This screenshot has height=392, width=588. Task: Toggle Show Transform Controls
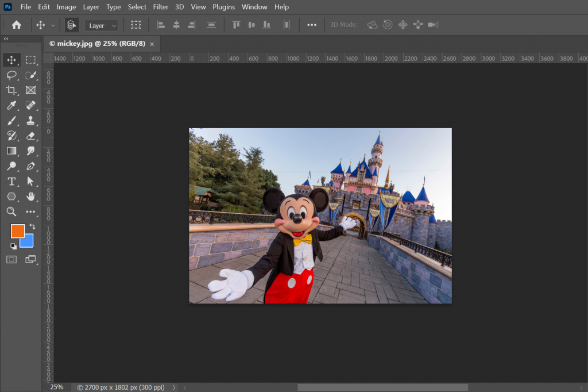tap(136, 25)
